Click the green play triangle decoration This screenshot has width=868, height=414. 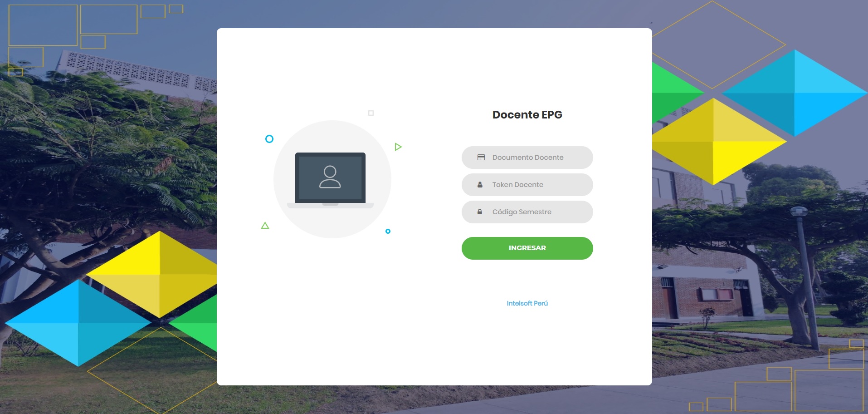[x=398, y=147]
